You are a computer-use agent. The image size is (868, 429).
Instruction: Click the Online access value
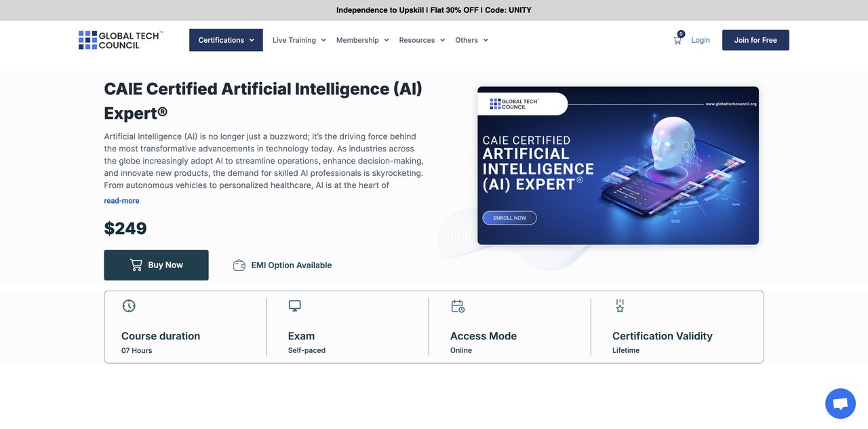tap(461, 351)
